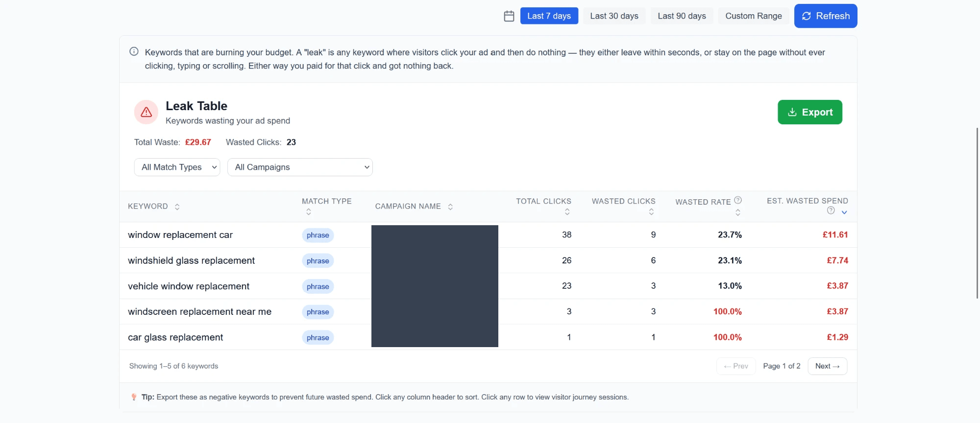Viewport: 980px width, 423px height.
Task: Open 'window replacement car' keyword row
Action: pyautogui.click(x=488, y=235)
